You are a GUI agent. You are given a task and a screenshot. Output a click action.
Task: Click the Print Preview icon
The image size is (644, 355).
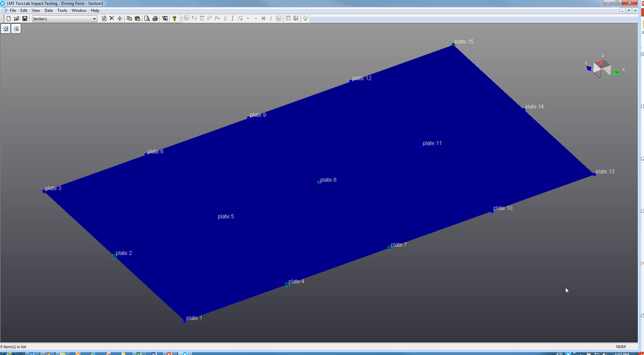click(x=147, y=19)
